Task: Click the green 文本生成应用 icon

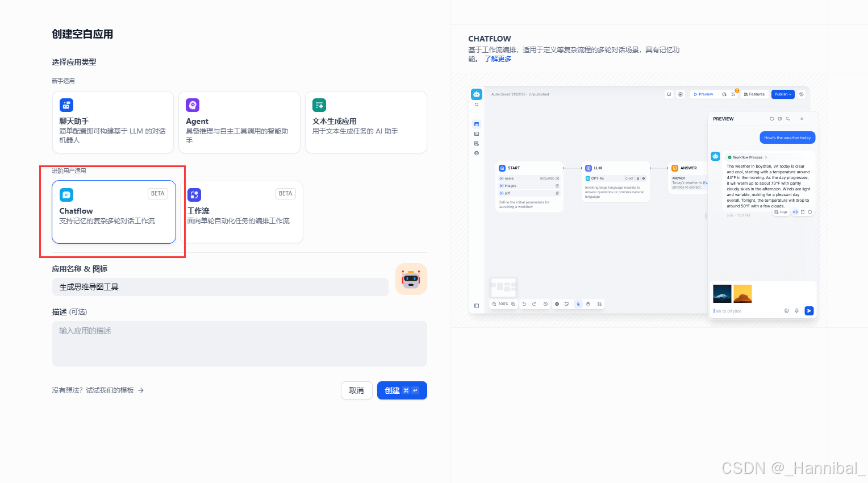Action: click(319, 105)
